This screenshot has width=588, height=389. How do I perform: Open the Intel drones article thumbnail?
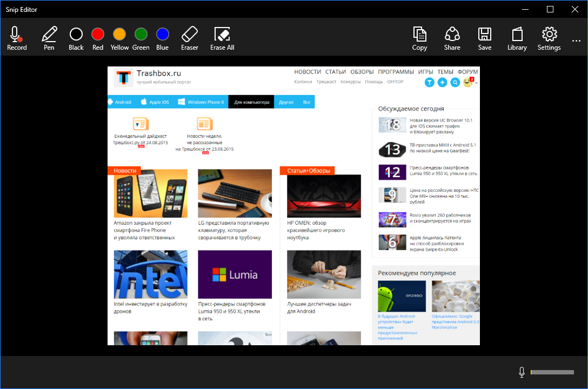coord(150,274)
